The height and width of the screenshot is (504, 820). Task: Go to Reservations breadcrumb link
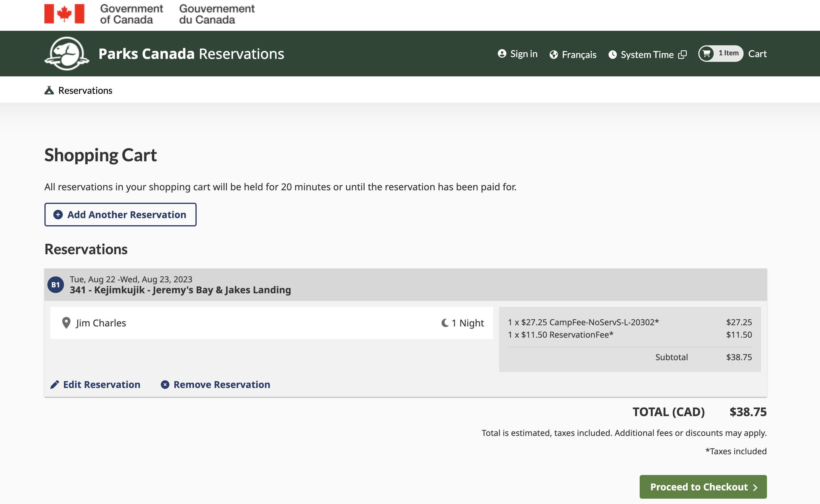78,90
